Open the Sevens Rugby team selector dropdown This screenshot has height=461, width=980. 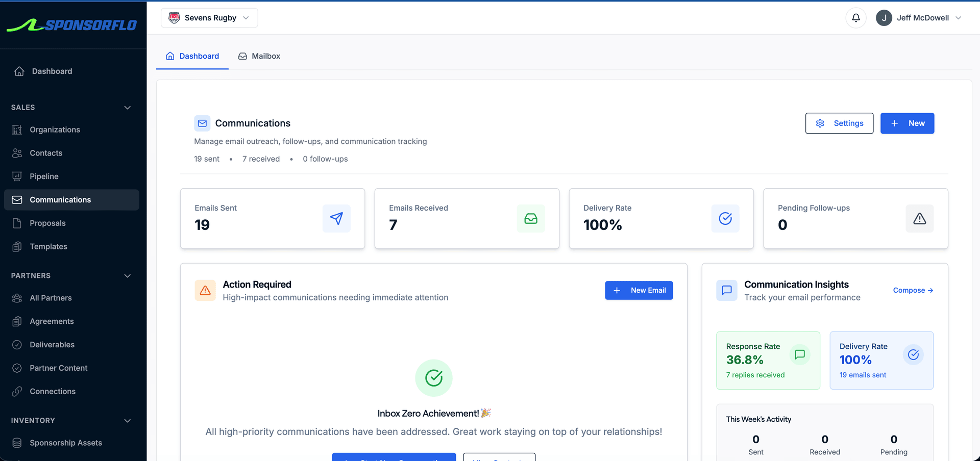(x=209, y=17)
